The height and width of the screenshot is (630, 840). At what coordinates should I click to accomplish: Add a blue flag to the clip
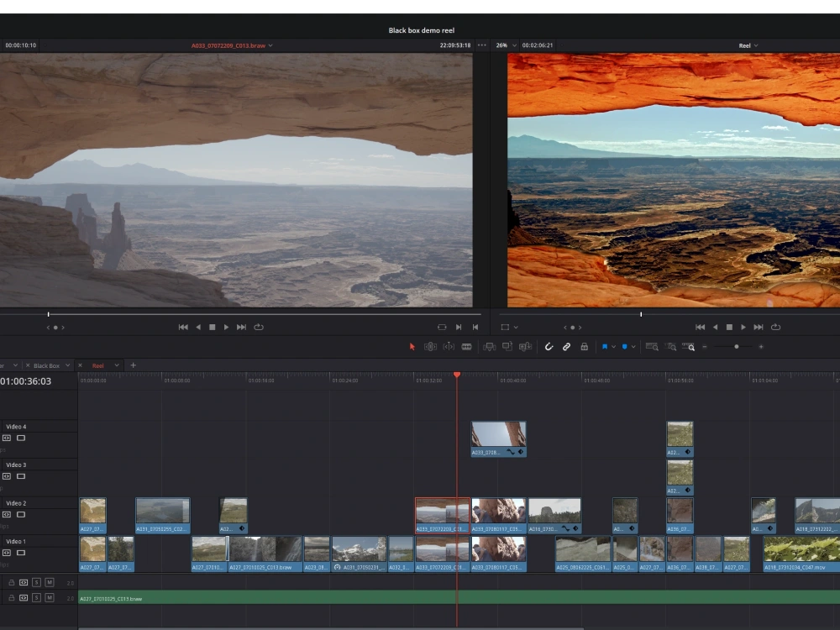605,347
